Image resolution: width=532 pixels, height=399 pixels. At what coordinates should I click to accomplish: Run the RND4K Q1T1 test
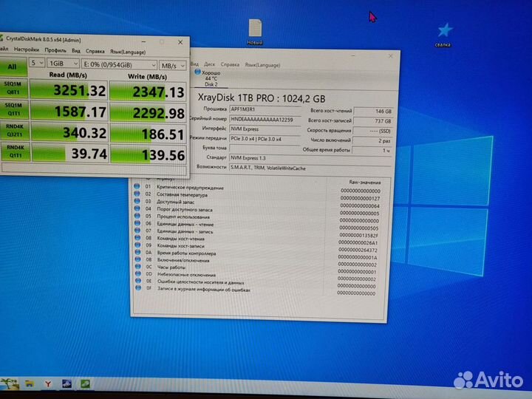point(16,151)
